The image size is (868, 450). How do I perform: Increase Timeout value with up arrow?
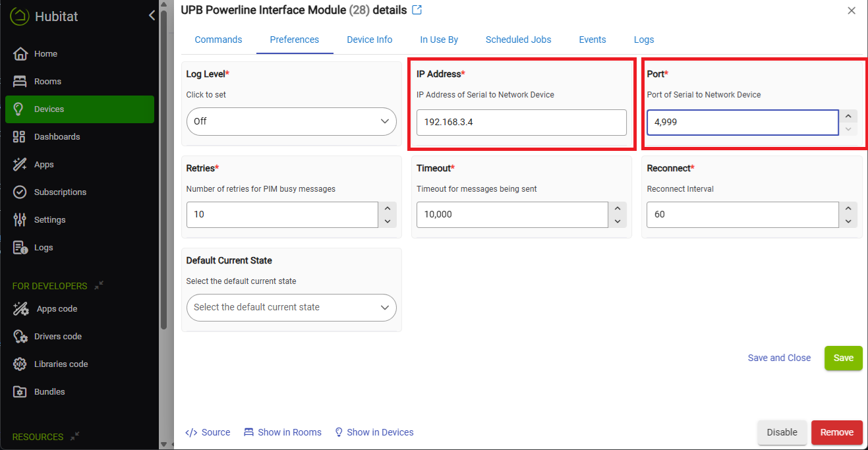[x=618, y=209]
